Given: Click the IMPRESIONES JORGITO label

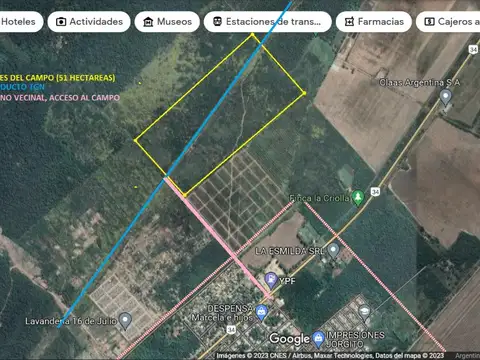Looking at the screenshot, I should (x=355, y=339).
